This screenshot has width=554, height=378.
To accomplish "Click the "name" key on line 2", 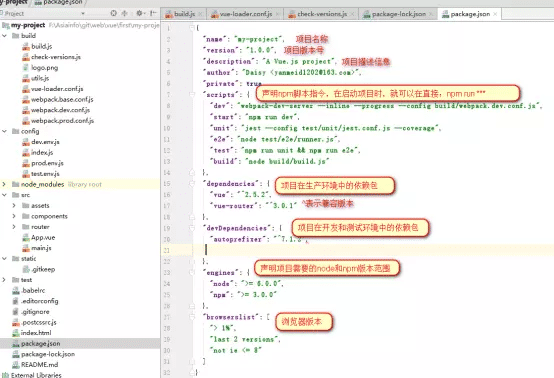I will pyautogui.click(x=214, y=39).
